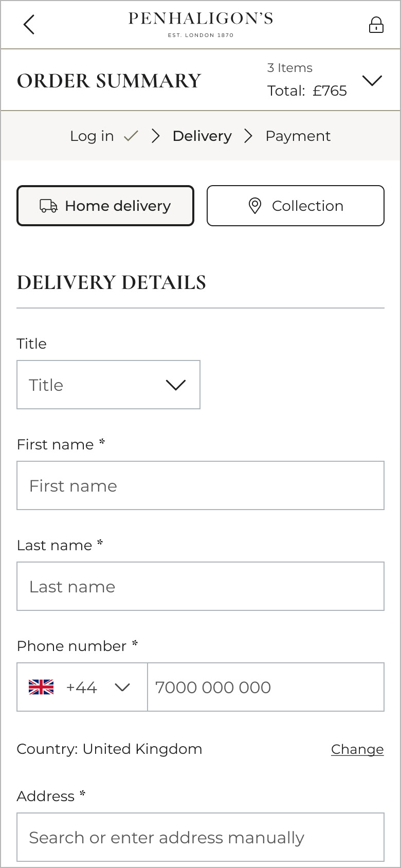This screenshot has height=868, width=401.
Task: Click the Penhaligon's logo
Action: 200,24
